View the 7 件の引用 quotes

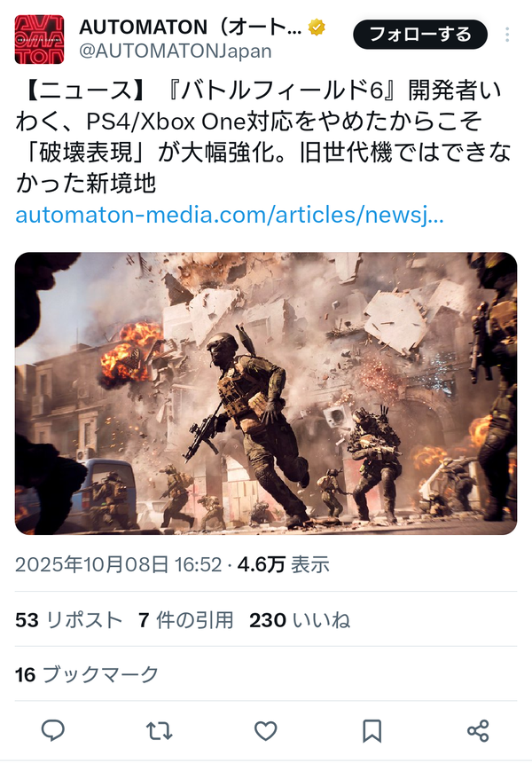pos(185,620)
